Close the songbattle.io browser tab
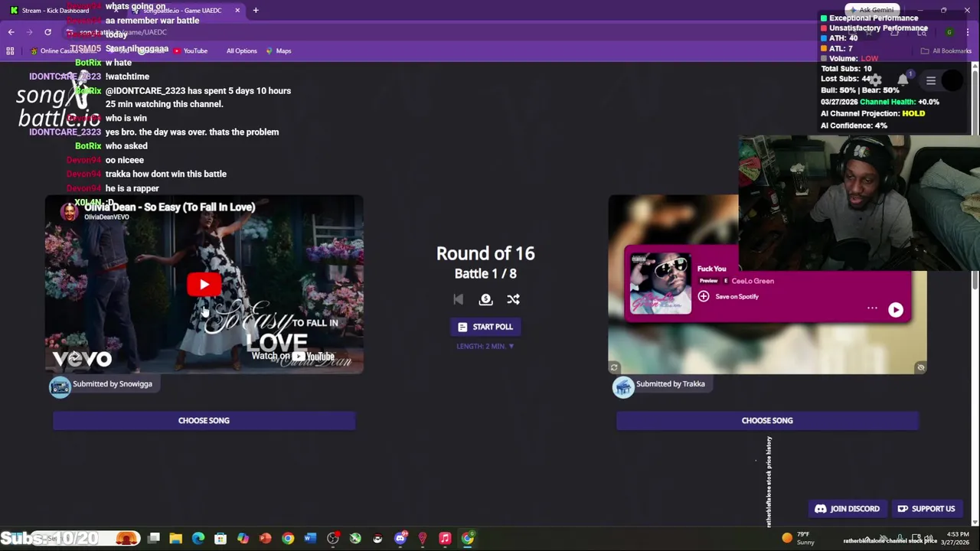 (237, 10)
